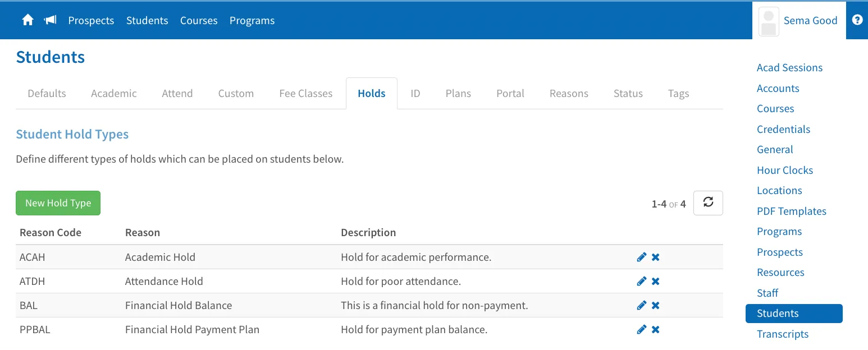Open Locations in the sidebar

click(x=779, y=190)
